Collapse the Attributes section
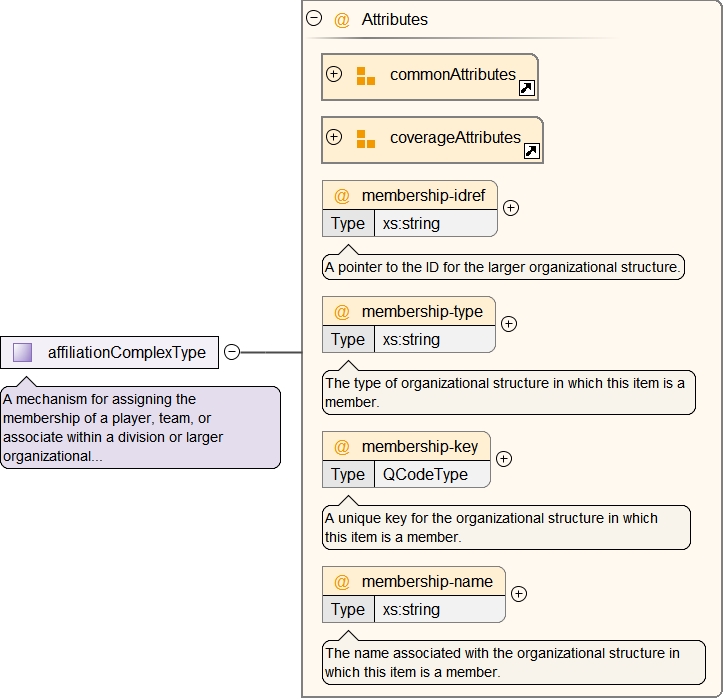724x699 pixels. pos(314,18)
